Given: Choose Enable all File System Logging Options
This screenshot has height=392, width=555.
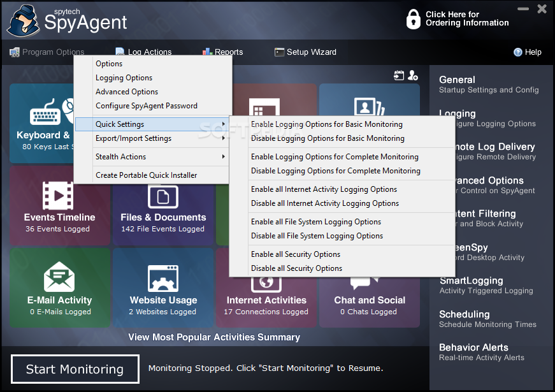Looking at the screenshot, I should [x=342, y=222].
